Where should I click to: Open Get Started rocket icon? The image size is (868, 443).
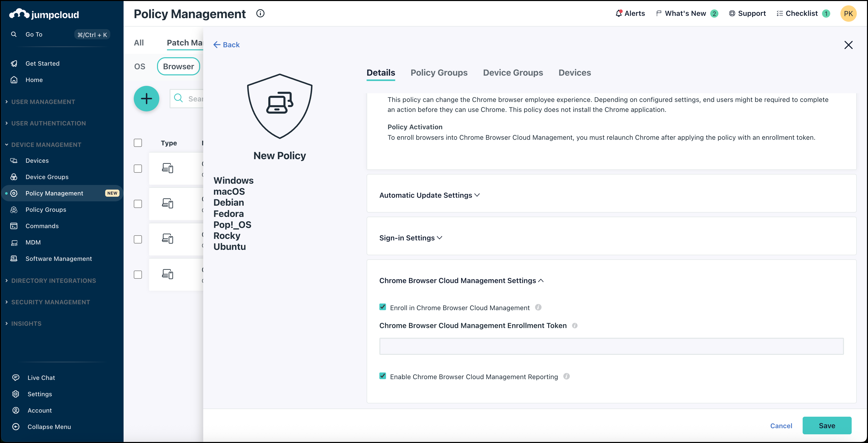tap(14, 63)
